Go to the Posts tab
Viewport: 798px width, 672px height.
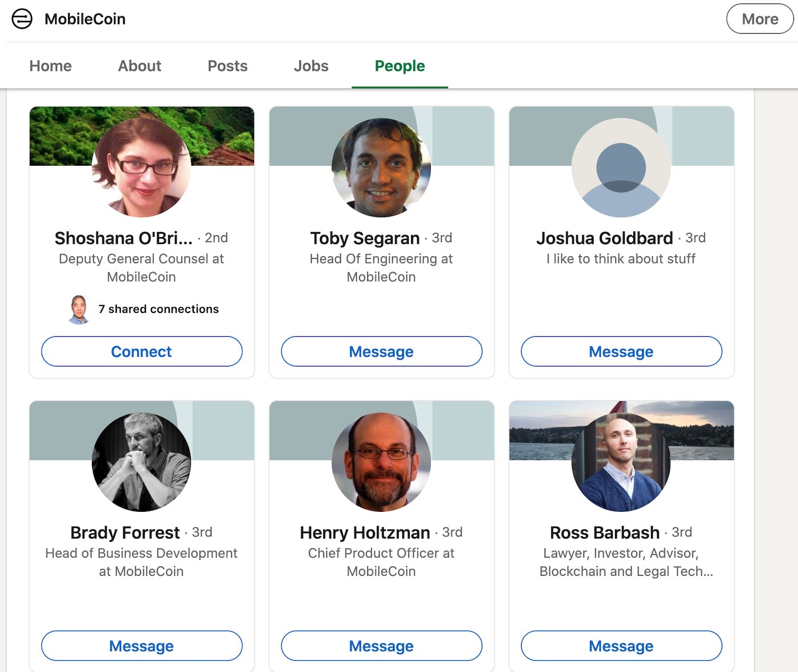click(x=227, y=66)
